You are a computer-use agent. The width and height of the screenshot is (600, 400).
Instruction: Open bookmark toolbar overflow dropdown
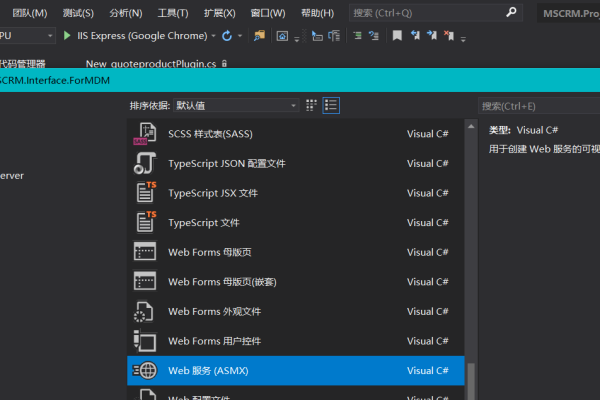coord(463,39)
